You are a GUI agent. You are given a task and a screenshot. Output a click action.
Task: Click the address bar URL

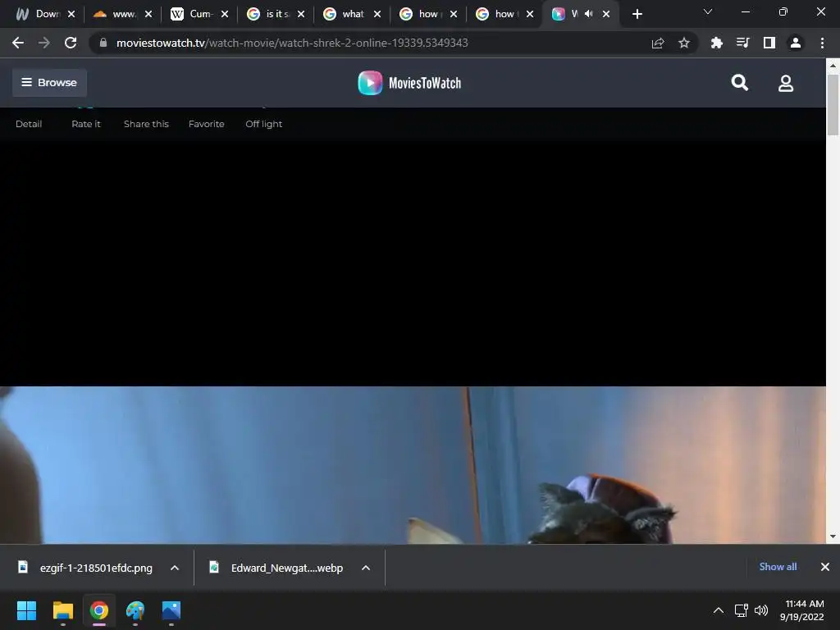point(292,43)
